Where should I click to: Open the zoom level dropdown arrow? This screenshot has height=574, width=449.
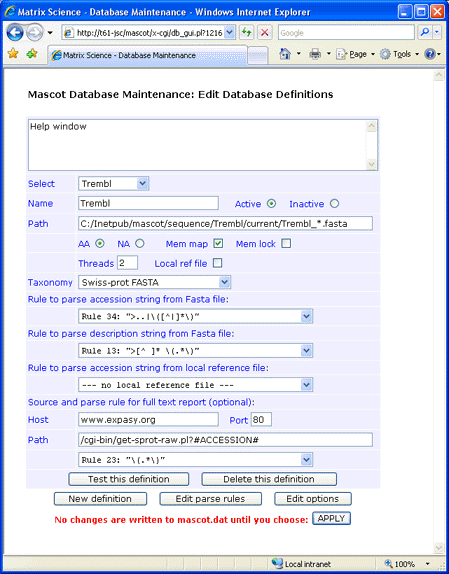[427, 564]
